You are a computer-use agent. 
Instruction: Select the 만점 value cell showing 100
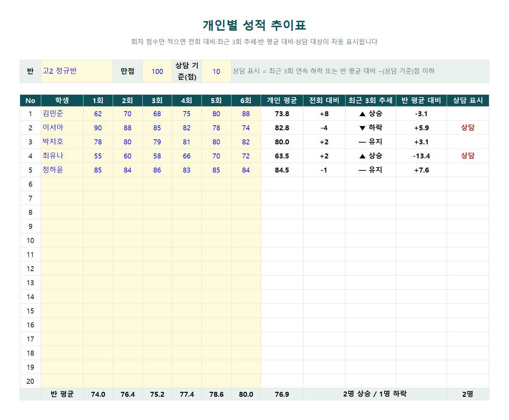tap(157, 71)
